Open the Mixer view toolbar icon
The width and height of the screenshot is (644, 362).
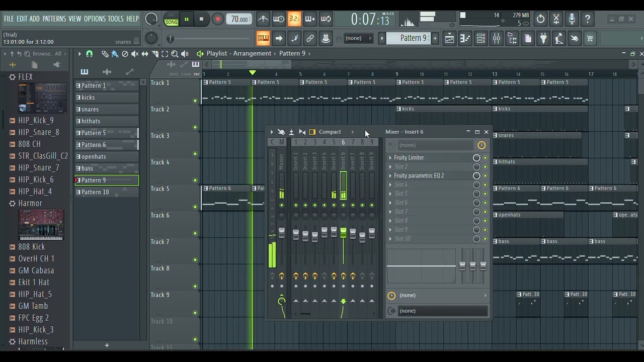click(497, 38)
